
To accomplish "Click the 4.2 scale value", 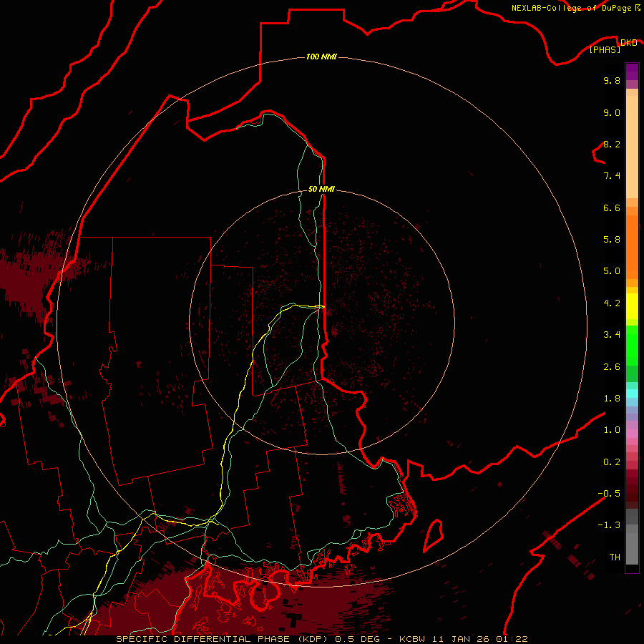I will [x=612, y=303].
